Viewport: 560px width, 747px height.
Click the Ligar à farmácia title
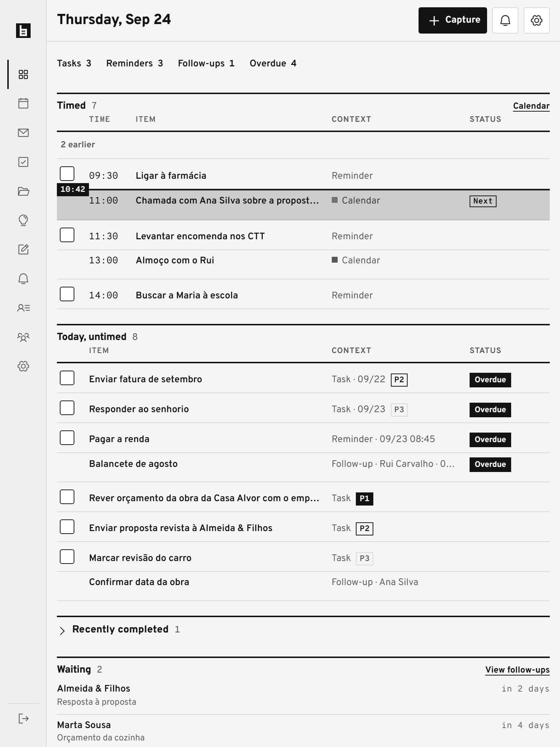171,176
